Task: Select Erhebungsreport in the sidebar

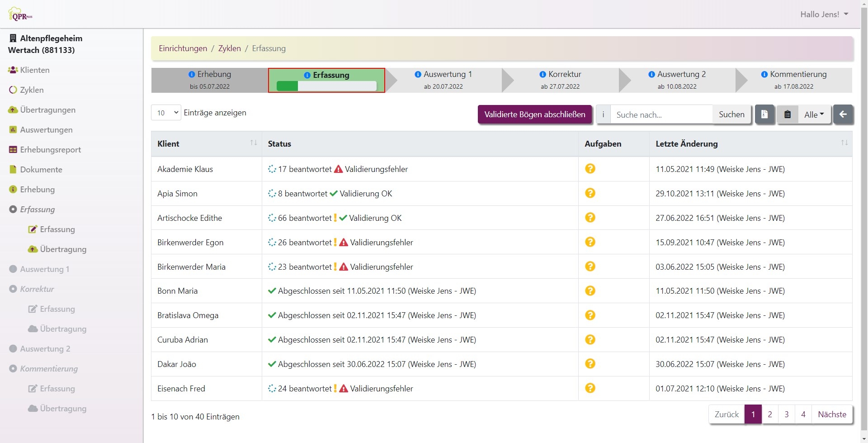Action: tap(45, 150)
